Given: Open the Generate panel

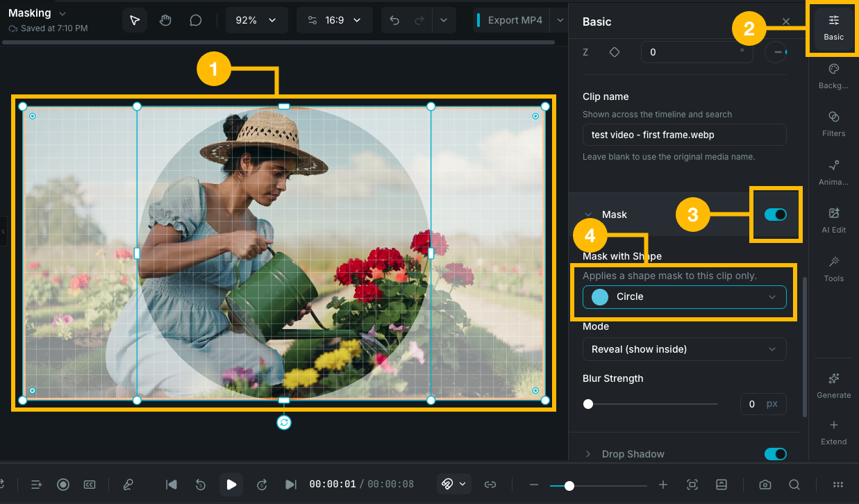Looking at the screenshot, I should tap(833, 385).
